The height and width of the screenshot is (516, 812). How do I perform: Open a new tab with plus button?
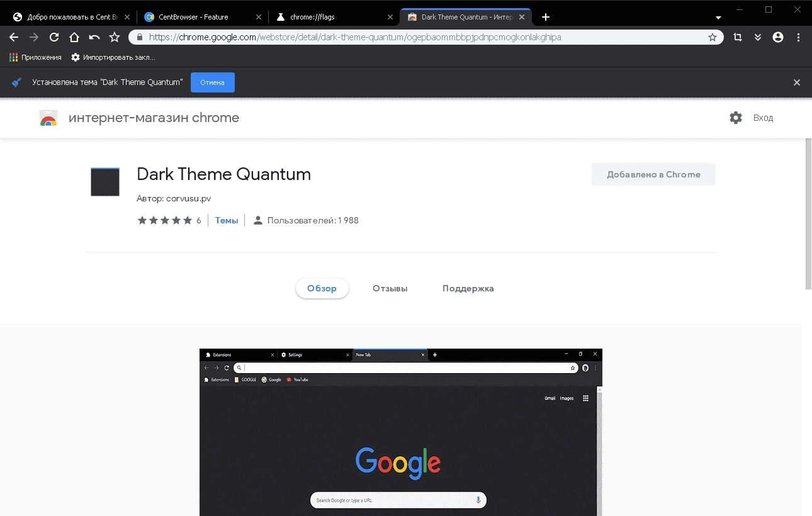coord(546,17)
